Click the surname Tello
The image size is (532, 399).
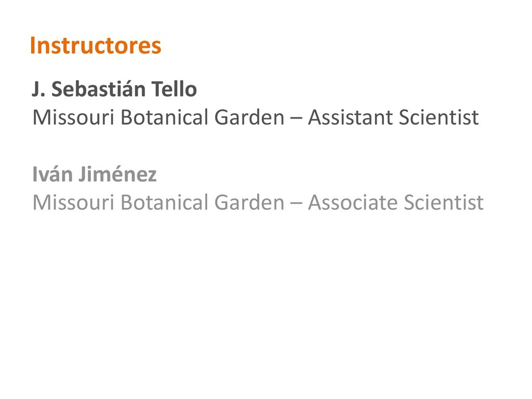(x=174, y=89)
